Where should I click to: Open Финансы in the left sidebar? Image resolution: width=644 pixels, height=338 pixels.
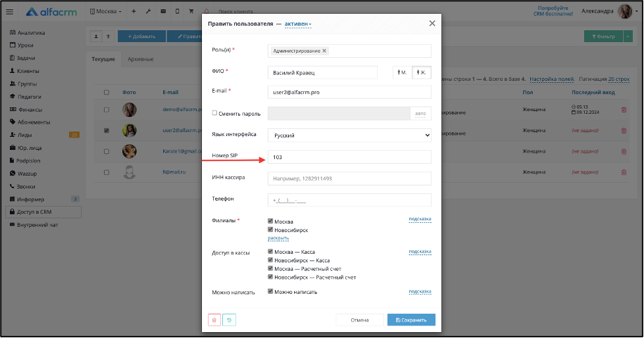coord(32,110)
